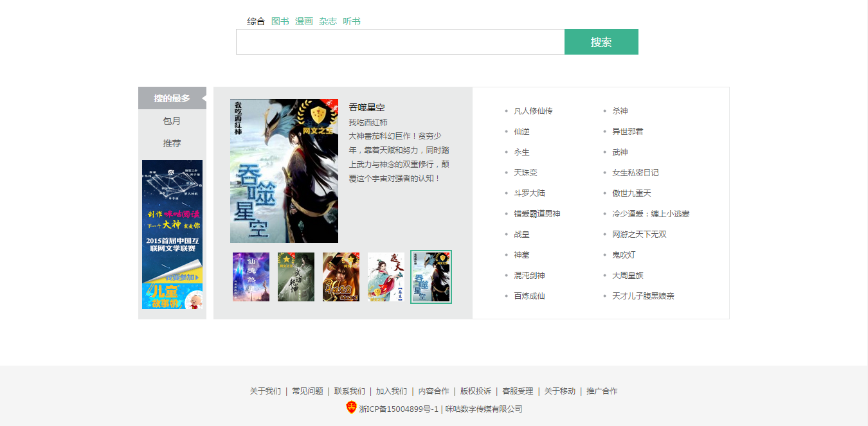
Task: Go to 加入我们 in the footer
Action: point(392,391)
